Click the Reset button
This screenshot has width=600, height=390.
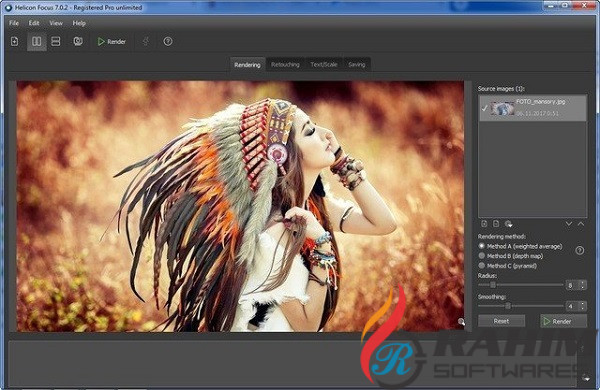point(501,321)
